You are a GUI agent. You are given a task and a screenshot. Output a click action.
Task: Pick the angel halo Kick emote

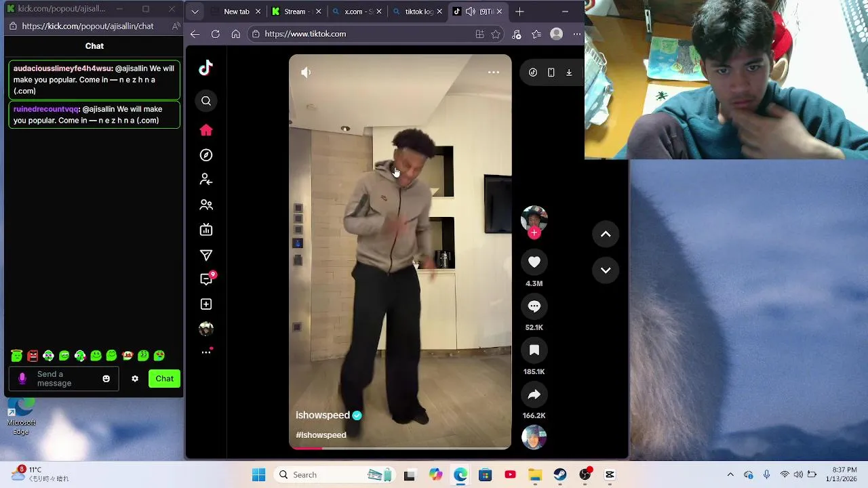click(17, 355)
